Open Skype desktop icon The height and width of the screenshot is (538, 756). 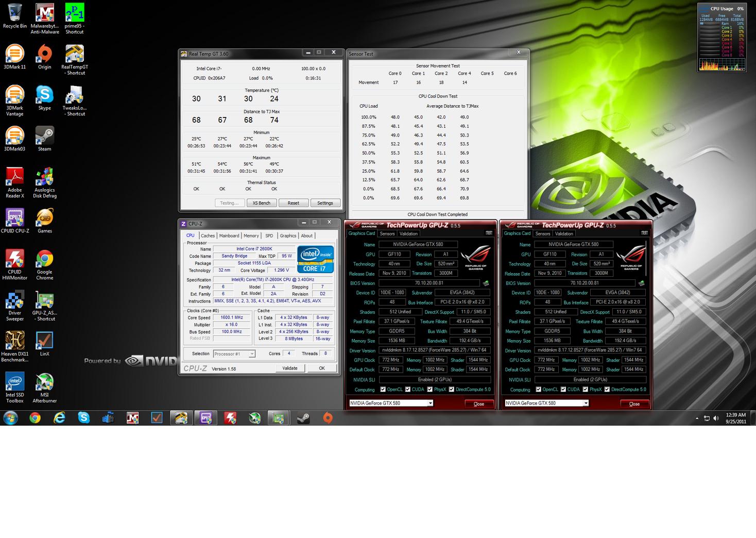(x=45, y=98)
